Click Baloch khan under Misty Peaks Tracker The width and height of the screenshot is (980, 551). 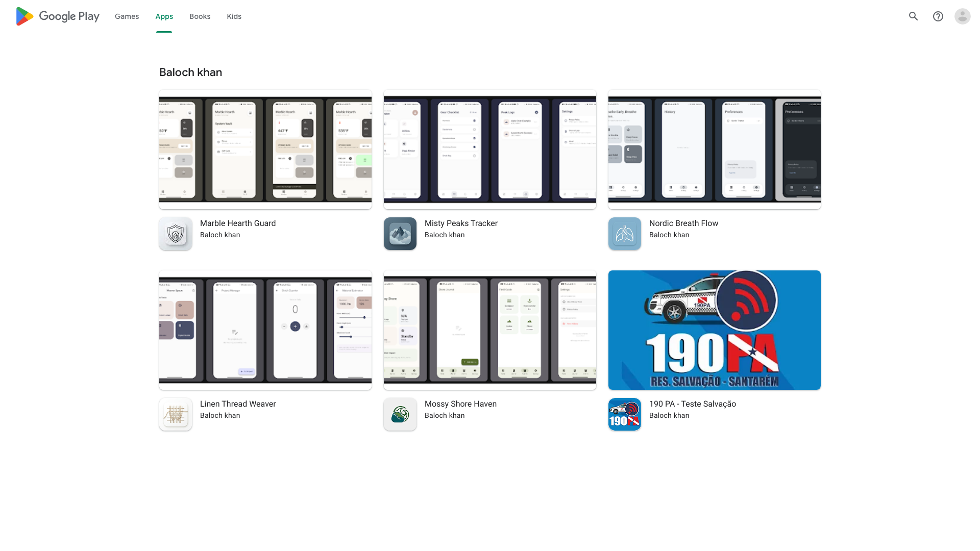445,235
